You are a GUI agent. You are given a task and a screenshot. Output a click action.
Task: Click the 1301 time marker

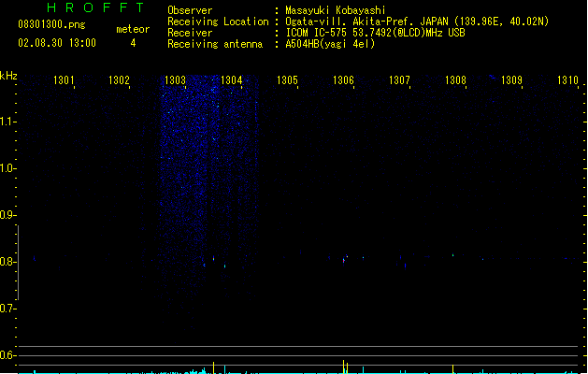click(64, 80)
